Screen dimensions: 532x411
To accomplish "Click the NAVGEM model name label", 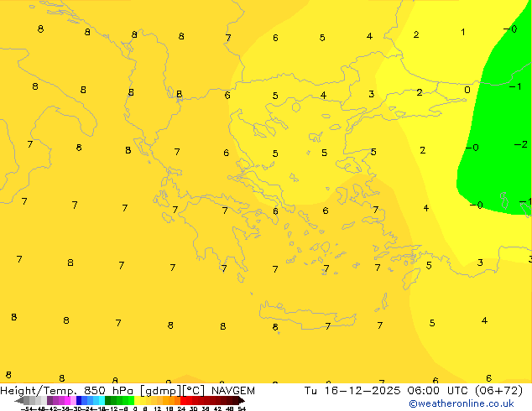I will click(x=233, y=391).
